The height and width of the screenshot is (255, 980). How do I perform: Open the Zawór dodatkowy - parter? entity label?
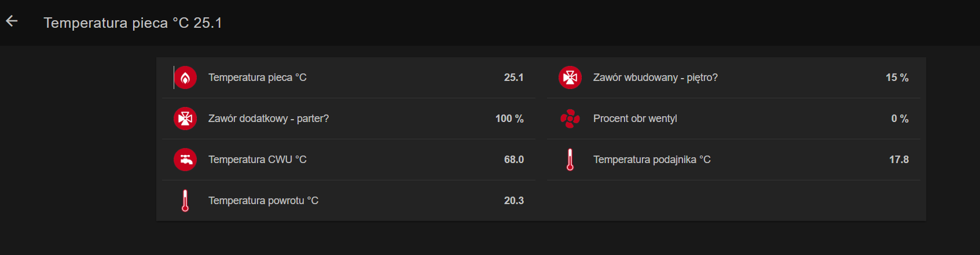tap(269, 119)
